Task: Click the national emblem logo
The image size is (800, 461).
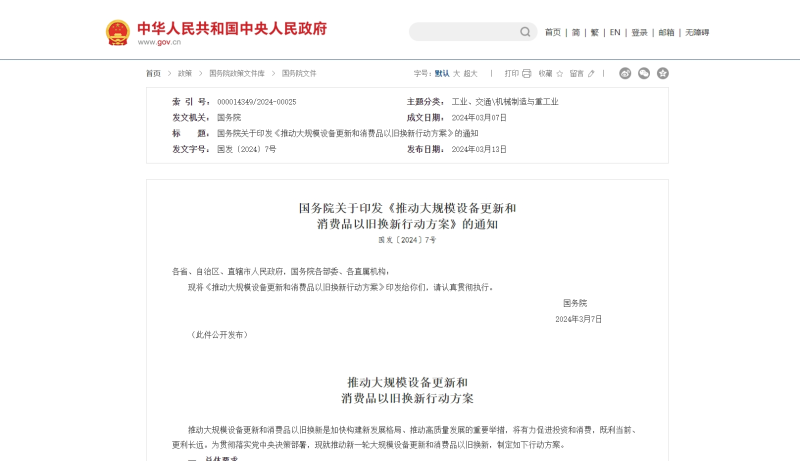Action: [x=118, y=32]
